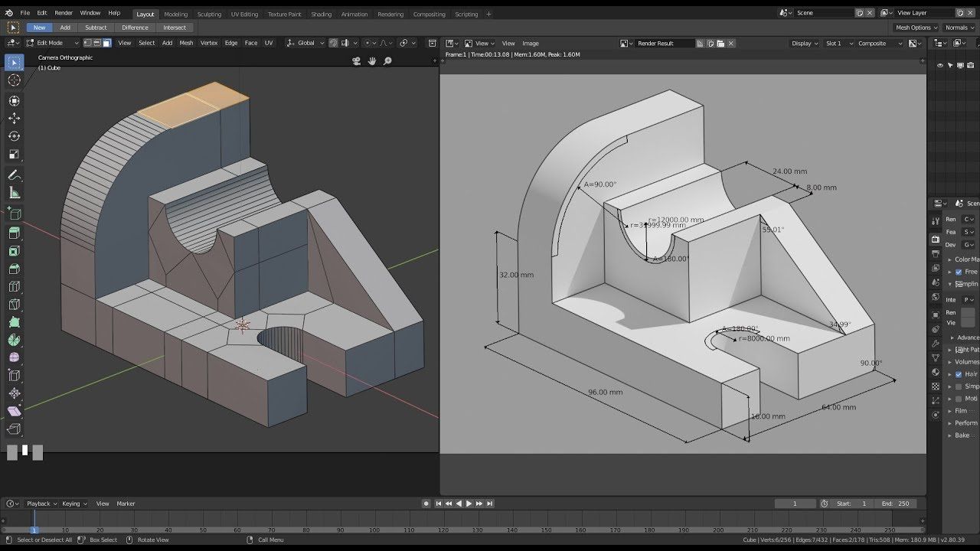Image resolution: width=980 pixels, height=551 pixels.
Task: Click the Difference boolean button
Action: point(135,28)
